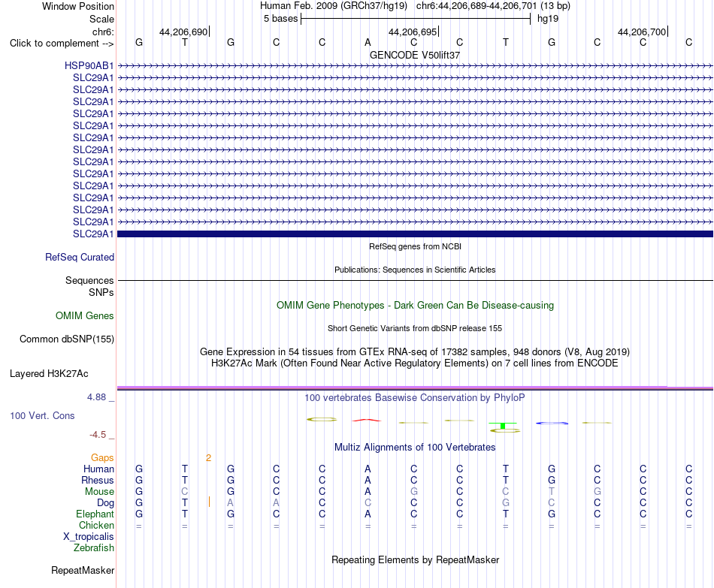Click the Window Position label
This screenshot has height=588, width=714.
coord(78,6)
